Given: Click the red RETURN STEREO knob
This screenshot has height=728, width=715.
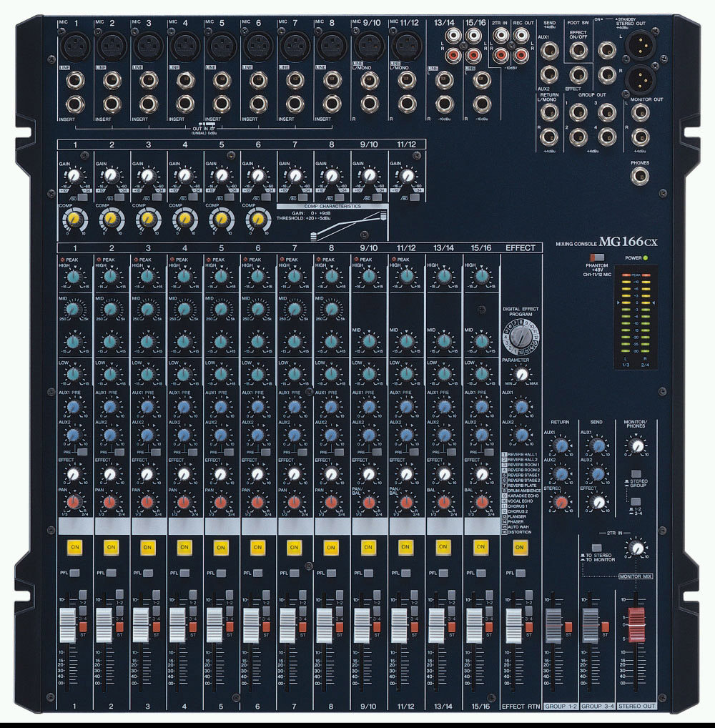Looking at the screenshot, I should click(x=561, y=502).
